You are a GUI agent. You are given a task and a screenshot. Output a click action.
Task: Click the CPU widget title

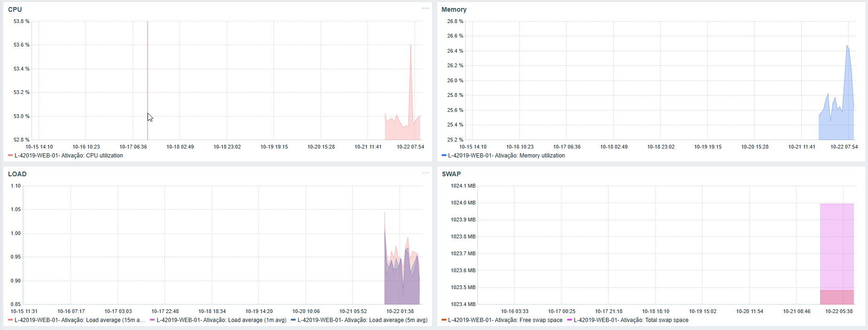coord(15,9)
